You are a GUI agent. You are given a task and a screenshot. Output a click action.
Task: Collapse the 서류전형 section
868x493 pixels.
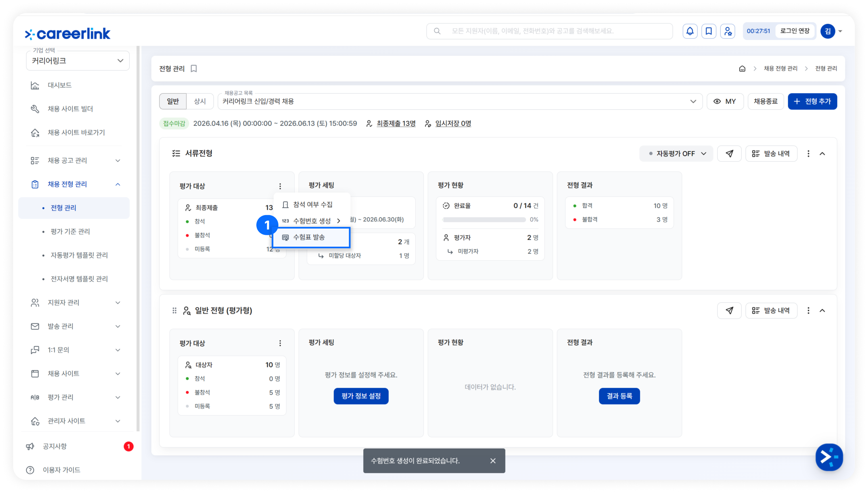tap(822, 154)
